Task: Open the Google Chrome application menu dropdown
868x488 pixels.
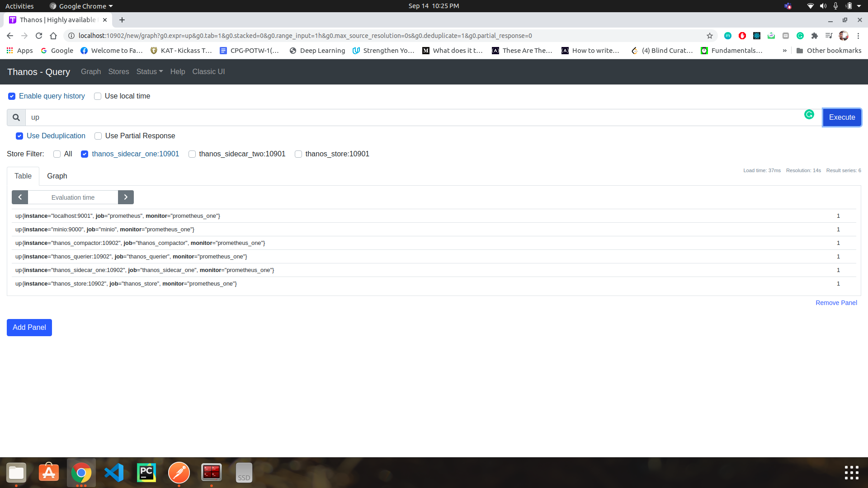Action: point(82,6)
